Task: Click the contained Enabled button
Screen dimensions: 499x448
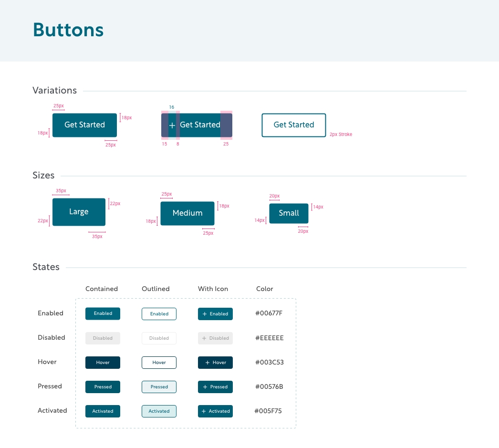Action: pos(103,313)
